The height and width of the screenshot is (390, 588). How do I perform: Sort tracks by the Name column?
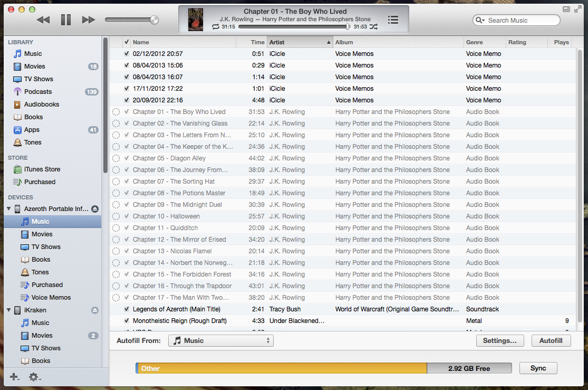pos(183,42)
